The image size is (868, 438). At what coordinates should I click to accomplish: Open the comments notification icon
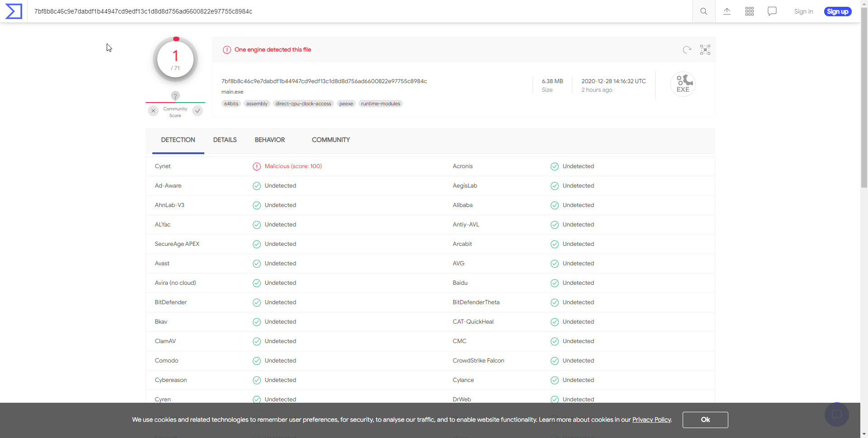click(772, 11)
